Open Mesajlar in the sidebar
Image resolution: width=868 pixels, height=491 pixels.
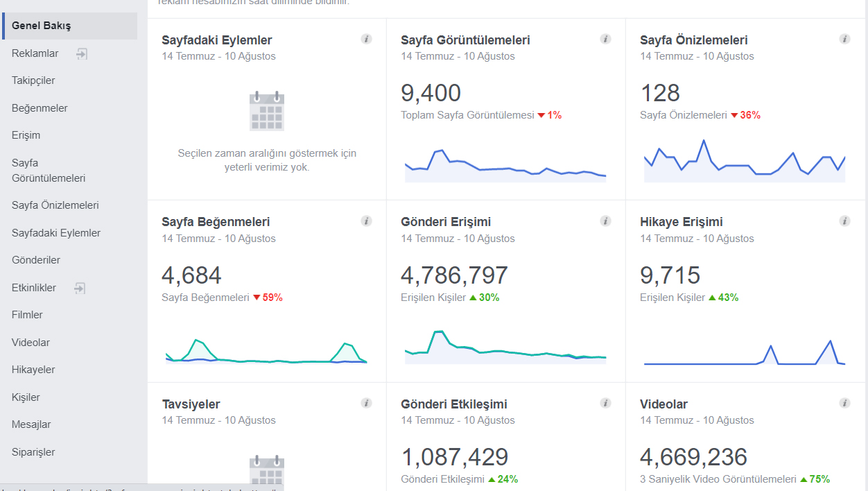(x=31, y=424)
